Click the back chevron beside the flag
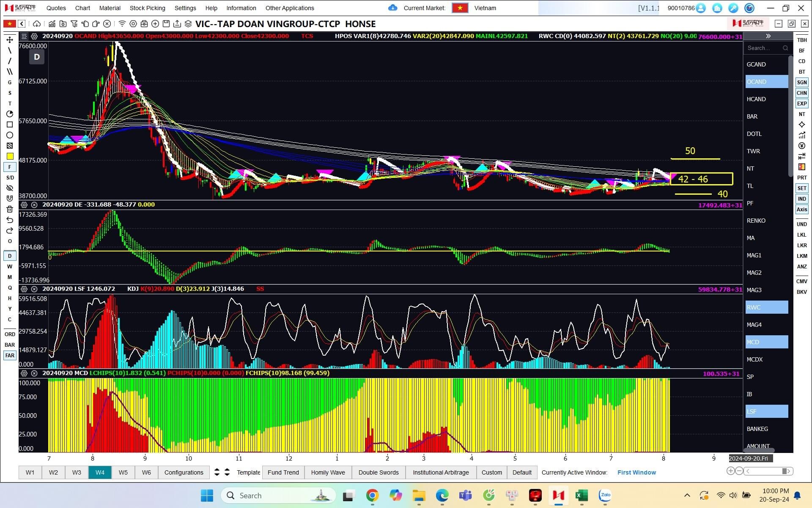Screen dimensions: 812x508 click(x=22, y=24)
